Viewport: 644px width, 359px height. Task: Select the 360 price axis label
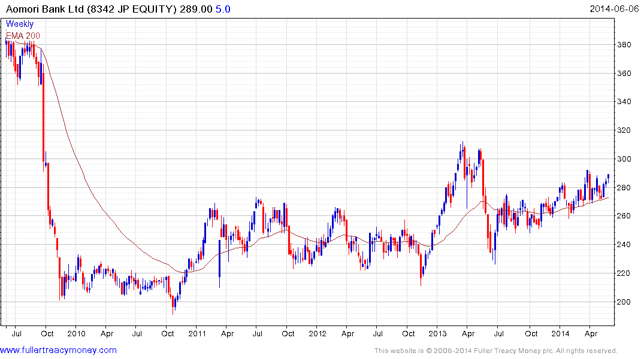(624, 74)
